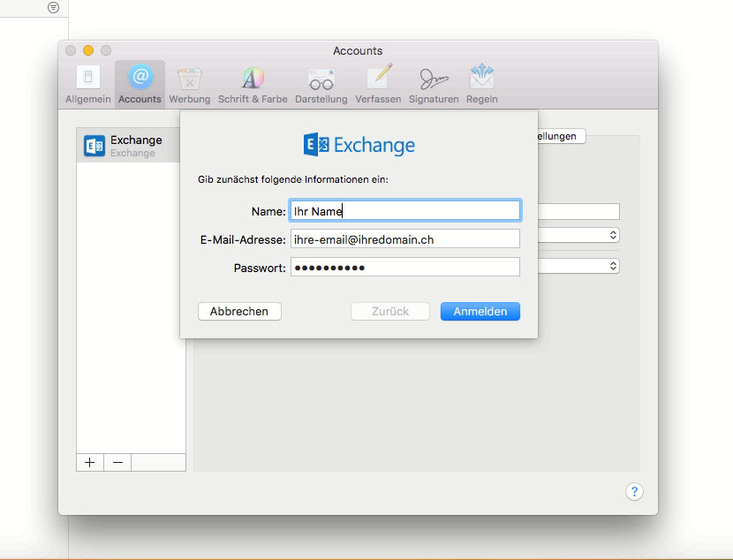The height and width of the screenshot is (560, 733).
Task: Open Schrift & Farbe preferences
Action: tap(253, 84)
